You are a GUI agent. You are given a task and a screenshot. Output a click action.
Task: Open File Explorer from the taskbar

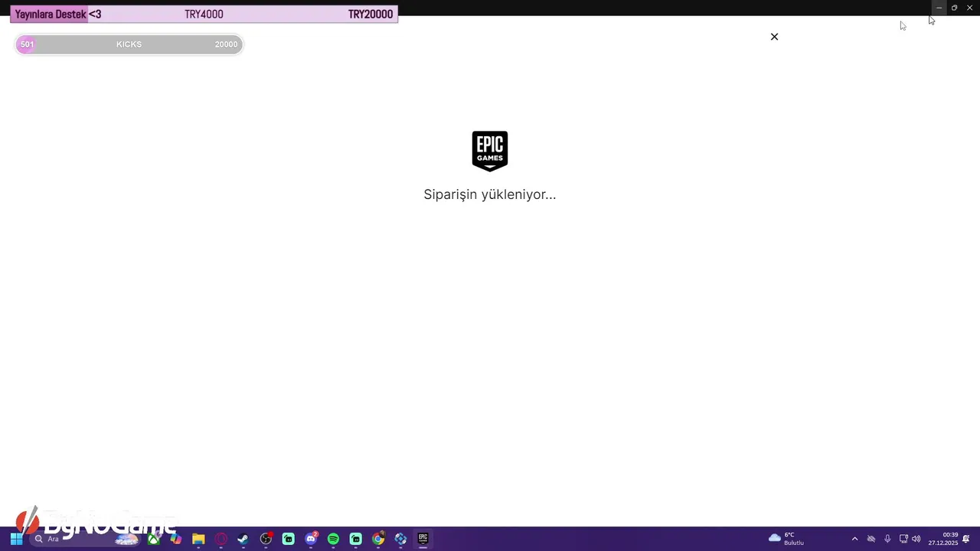click(198, 539)
